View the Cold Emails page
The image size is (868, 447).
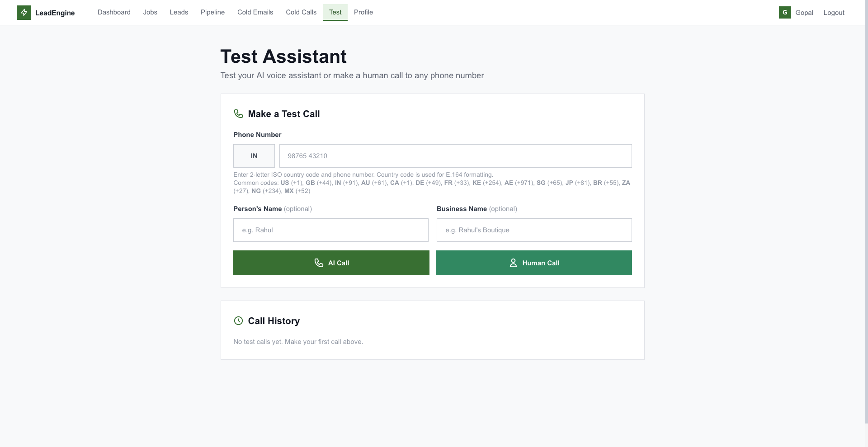point(255,12)
